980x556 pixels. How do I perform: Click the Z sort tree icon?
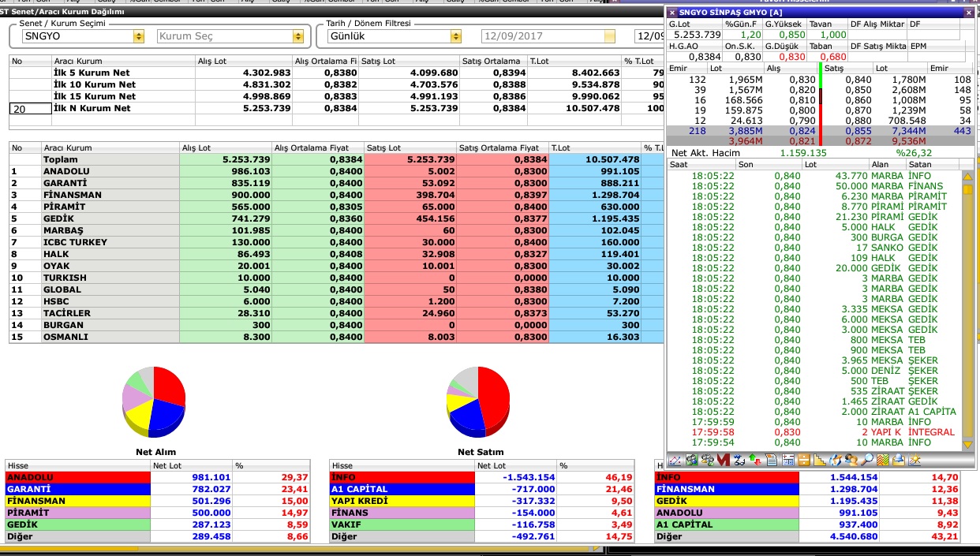739,460
